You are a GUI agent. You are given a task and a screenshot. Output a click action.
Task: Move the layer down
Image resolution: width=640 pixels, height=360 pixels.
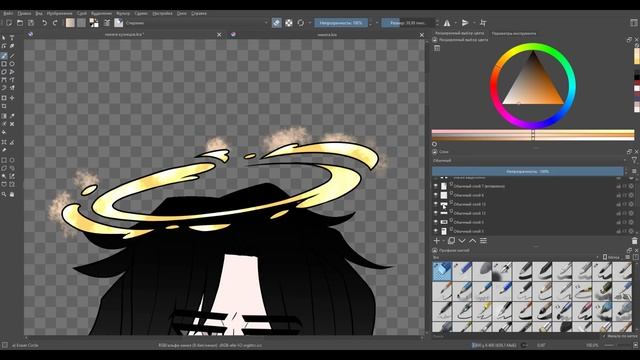click(462, 241)
